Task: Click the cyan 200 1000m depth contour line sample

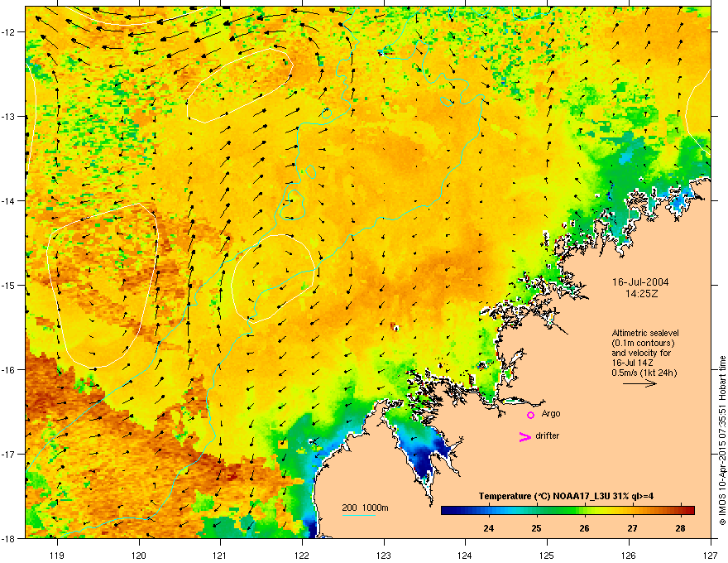Action: (x=359, y=515)
